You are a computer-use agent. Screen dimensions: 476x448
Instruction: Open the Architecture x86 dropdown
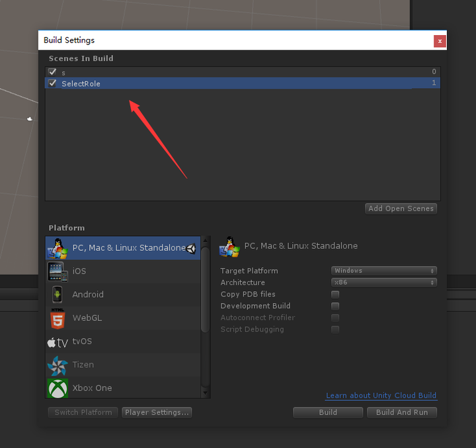coord(384,283)
